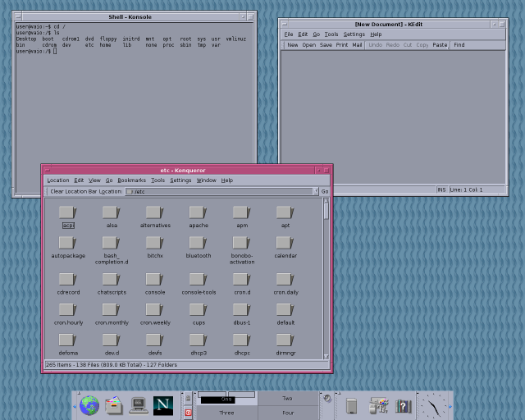
Task: Launch the Netscape N icon
Action: (x=163, y=405)
